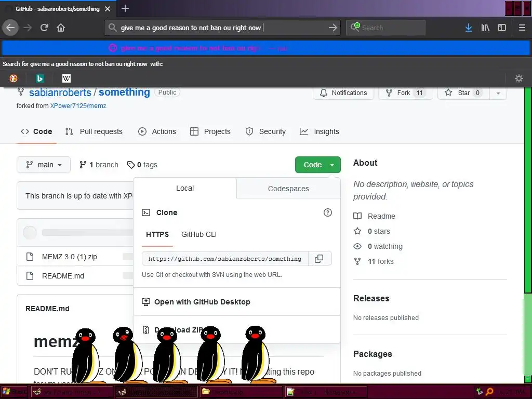View the 1 branch link
Viewport: 532px width, 399px height.
pos(99,165)
